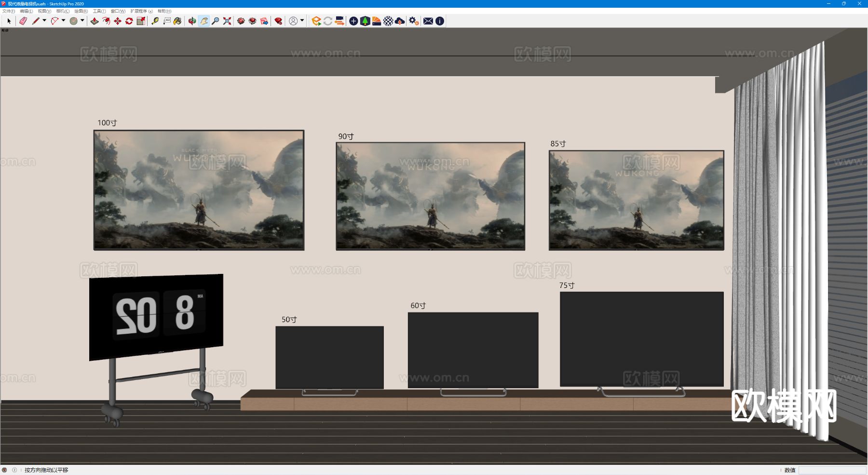This screenshot has width=868, height=475.
Task: Select the Move tool
Action: coord(118,21)
